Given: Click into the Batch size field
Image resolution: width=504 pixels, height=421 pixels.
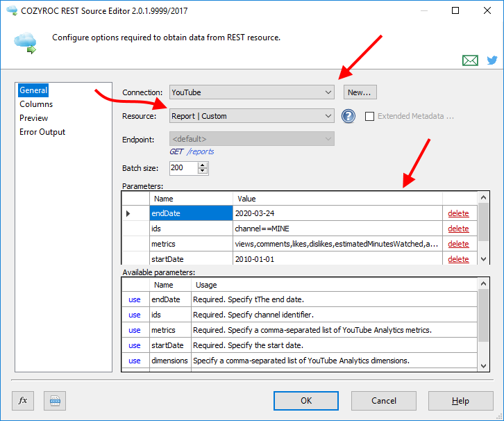Looking at the screenshot, I should pyautogui.click(x=183, y=168).
